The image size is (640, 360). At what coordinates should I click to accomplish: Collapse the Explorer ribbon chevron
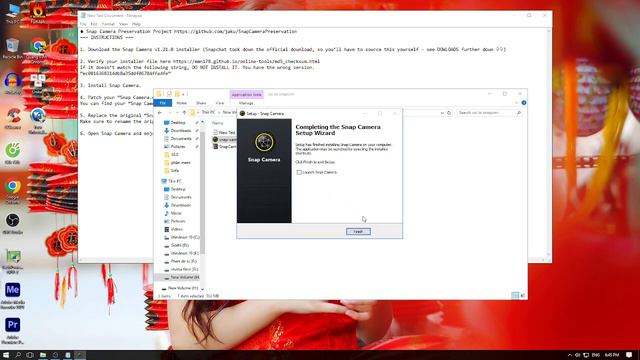coord(517,103)
